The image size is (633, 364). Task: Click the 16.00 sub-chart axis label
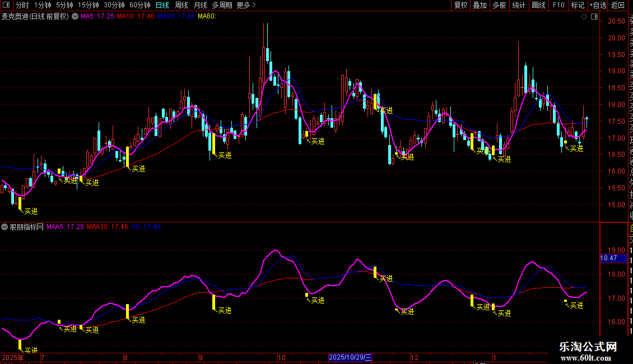tap(616, 322)
